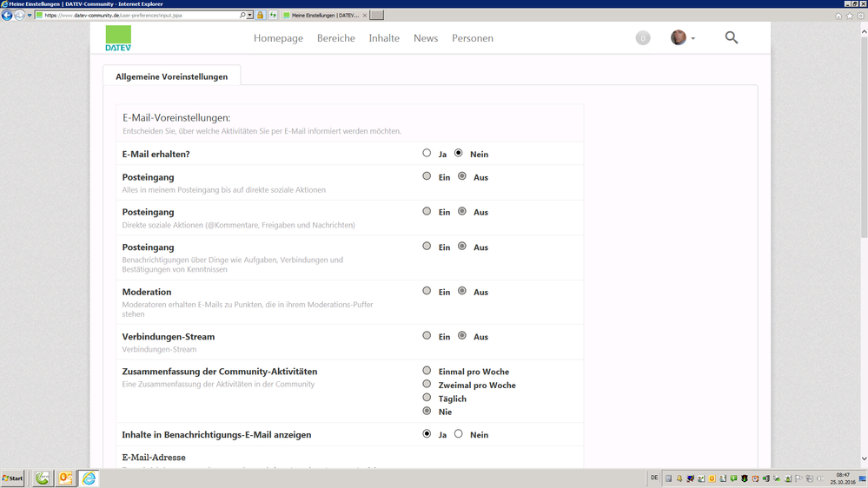The height and width of the screenshot is (488, 868).
Task: Open the Inhalte menu
Action: (x=384, y=38)
